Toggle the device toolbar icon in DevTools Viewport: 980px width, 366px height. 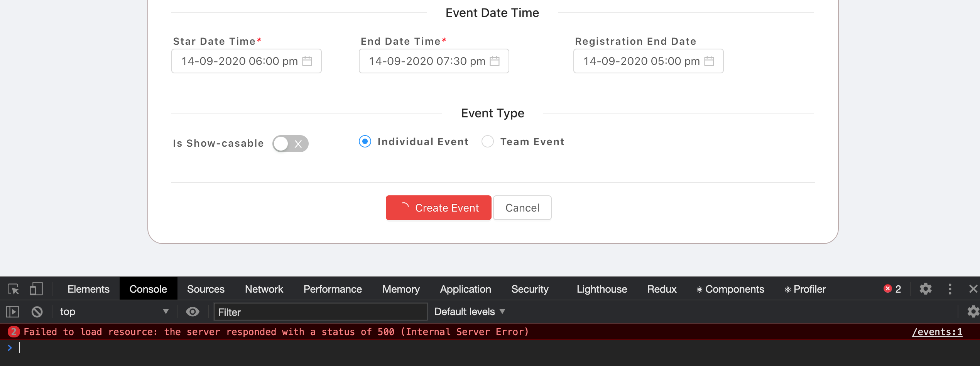(36, 289)
